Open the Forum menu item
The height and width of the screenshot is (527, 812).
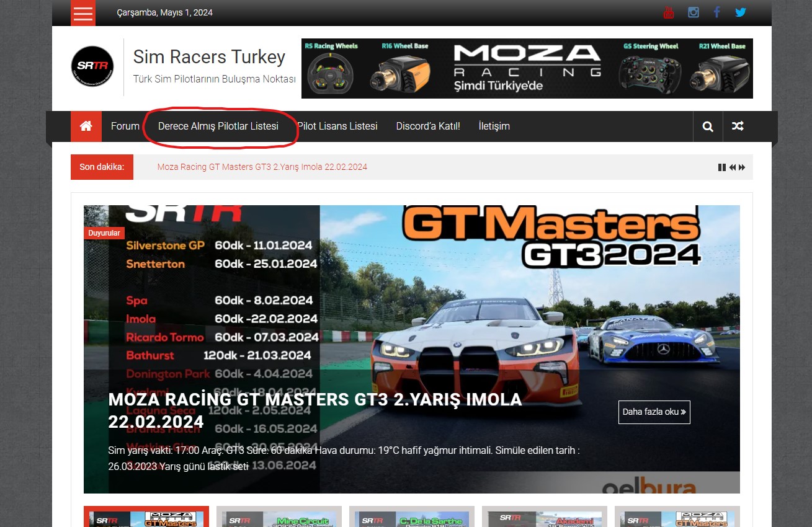125,126
